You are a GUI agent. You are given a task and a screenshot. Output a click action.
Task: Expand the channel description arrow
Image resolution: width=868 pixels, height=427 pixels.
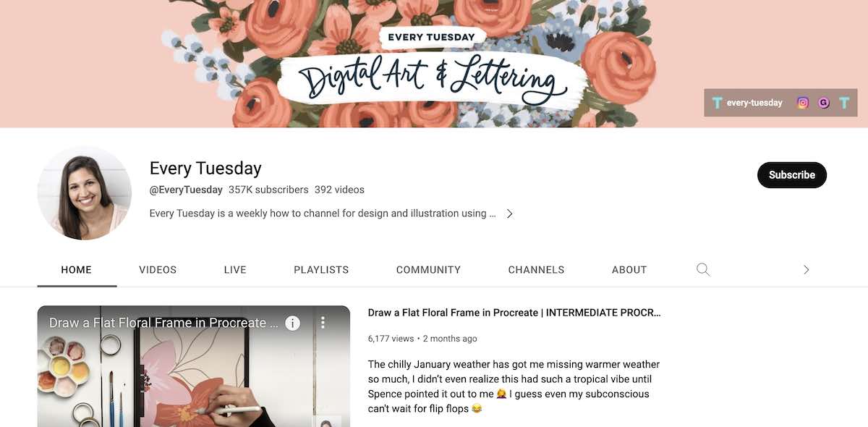click(x=509, y=213)
